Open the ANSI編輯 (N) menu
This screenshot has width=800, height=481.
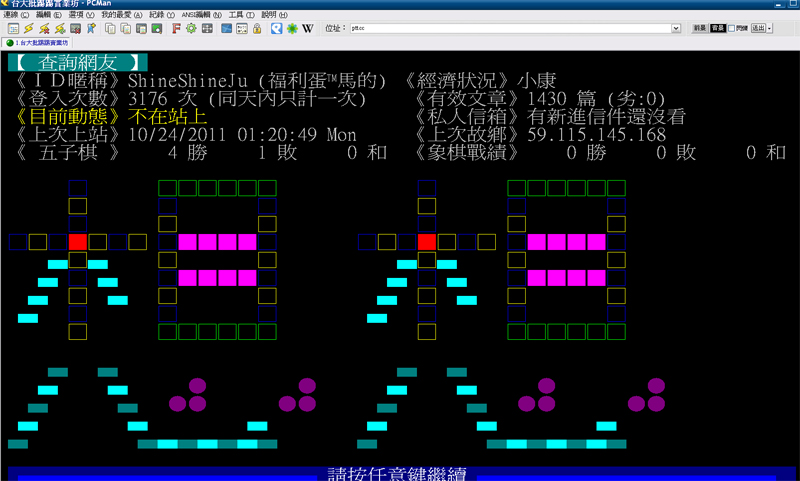(202, 15)
